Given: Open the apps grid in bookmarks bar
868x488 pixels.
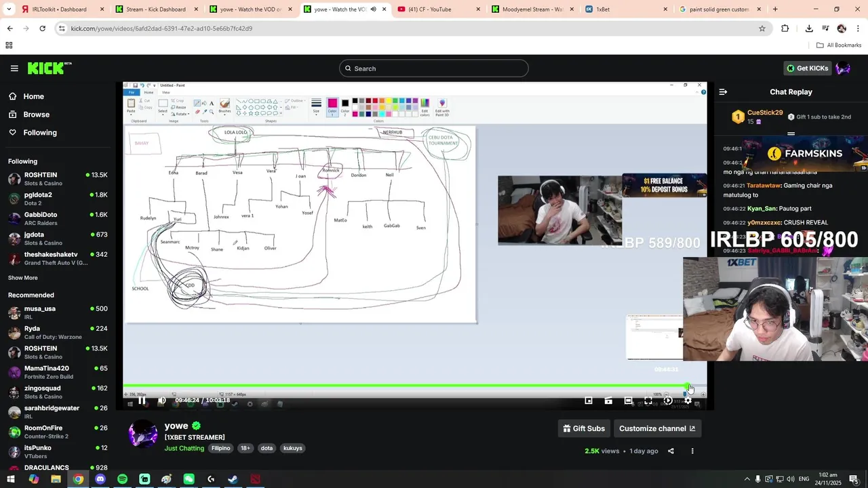Looking at the screenshot, I should (x=9, y=45).
